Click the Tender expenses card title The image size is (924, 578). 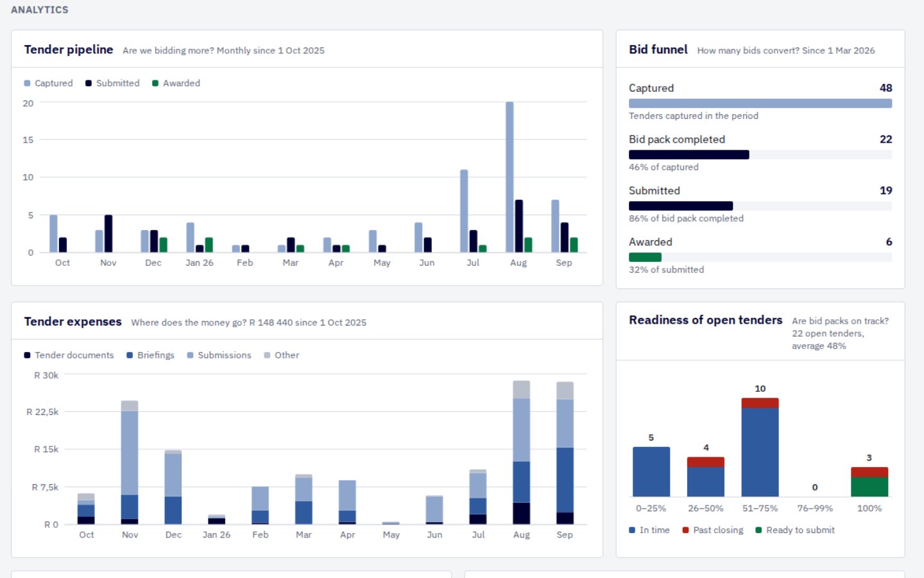[73, 322]
